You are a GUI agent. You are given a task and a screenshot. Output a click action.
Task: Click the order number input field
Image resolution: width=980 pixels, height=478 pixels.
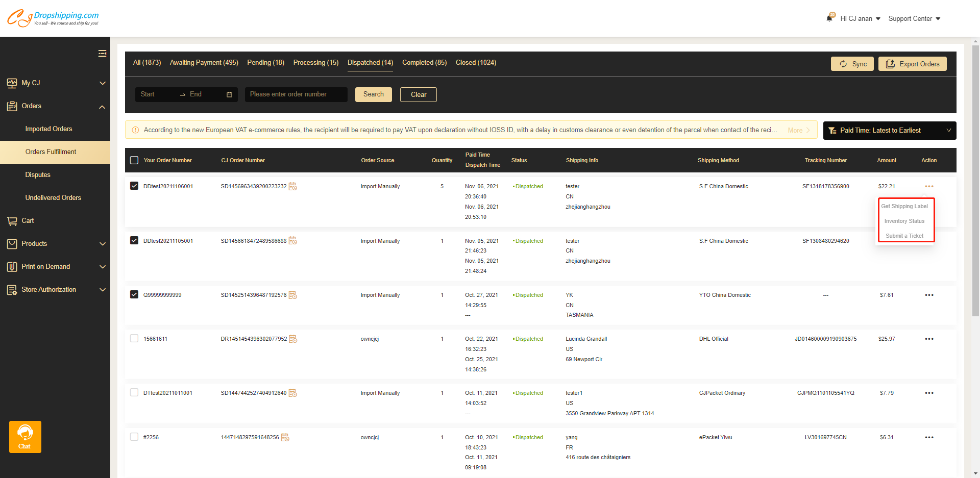tap(296, 94)
